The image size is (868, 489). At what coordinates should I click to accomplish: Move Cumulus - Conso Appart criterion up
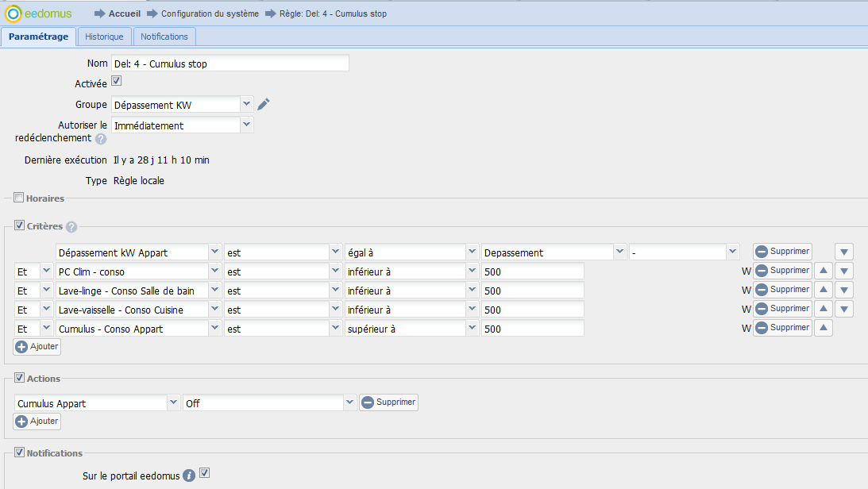point(824,328)
